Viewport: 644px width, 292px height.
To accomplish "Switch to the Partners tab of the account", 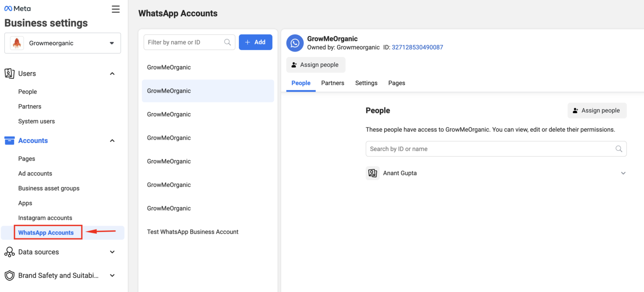I will 333,83.
